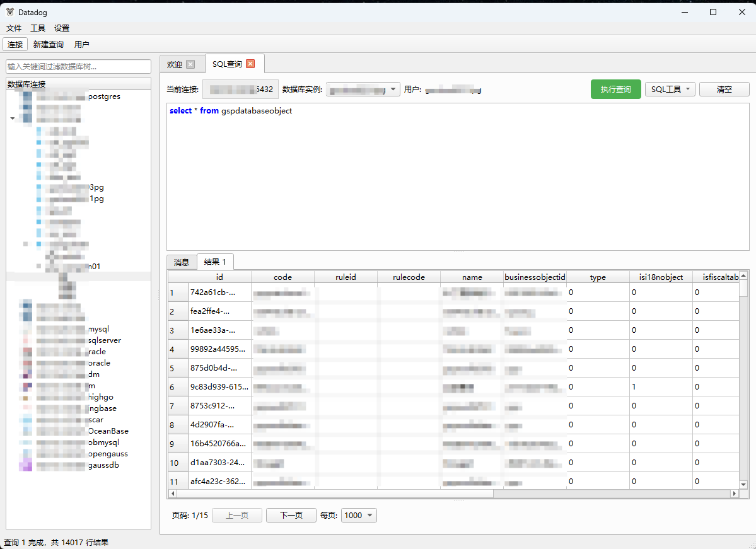Click the rulecode column header
Viewport: 756px width, 549px height.
[409, 277]
